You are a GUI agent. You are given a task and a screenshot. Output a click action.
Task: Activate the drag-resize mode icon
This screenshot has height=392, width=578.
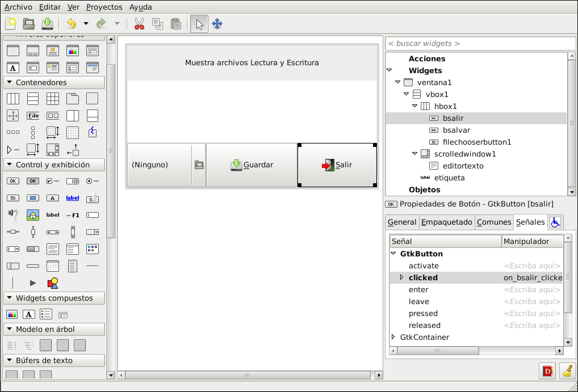[217, 24]
